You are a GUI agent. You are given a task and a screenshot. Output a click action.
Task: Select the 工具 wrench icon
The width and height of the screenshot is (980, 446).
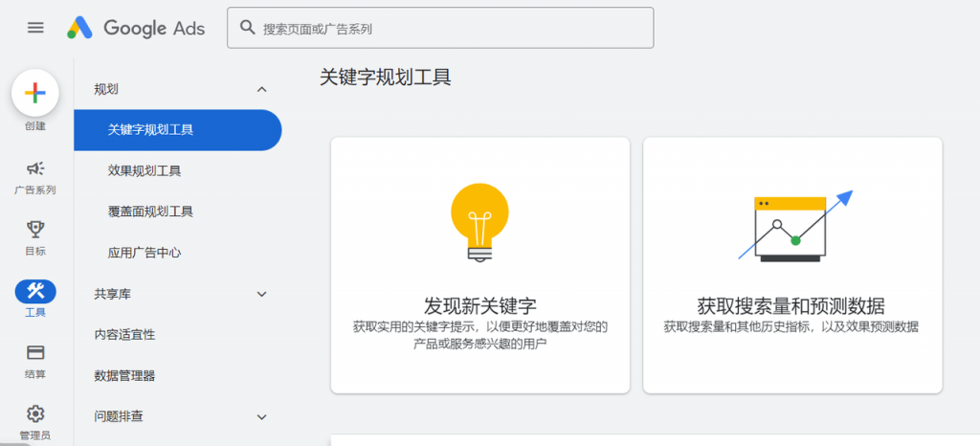coord(35,291)
